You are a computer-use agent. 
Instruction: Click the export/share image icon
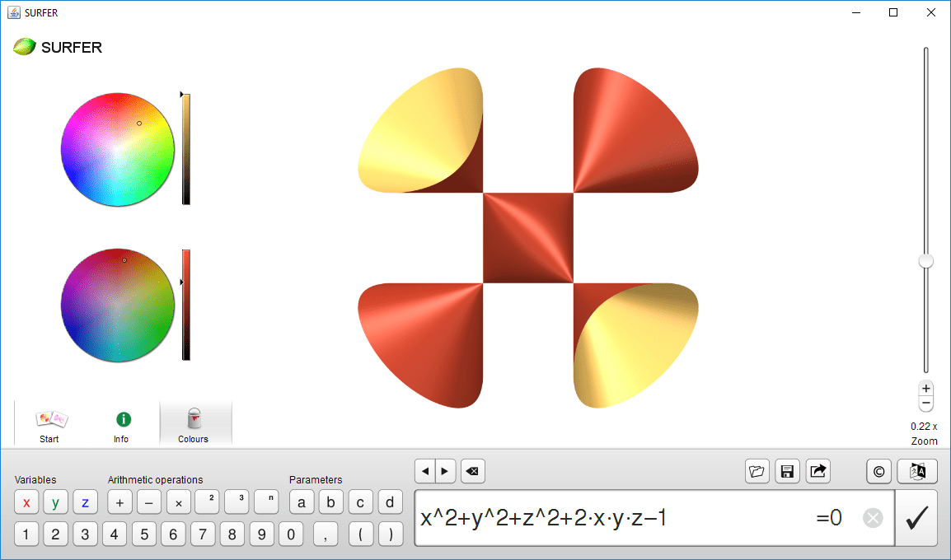point(817,471)
